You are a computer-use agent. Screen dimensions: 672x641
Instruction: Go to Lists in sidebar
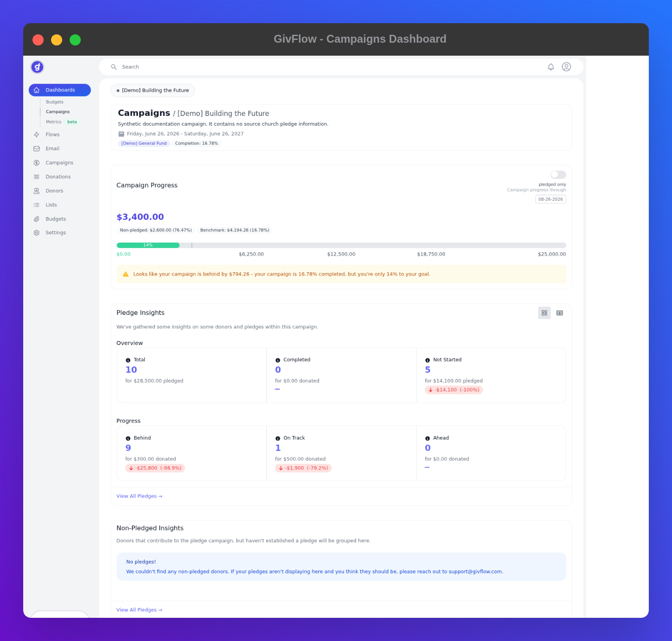click(x=51, y=205)
